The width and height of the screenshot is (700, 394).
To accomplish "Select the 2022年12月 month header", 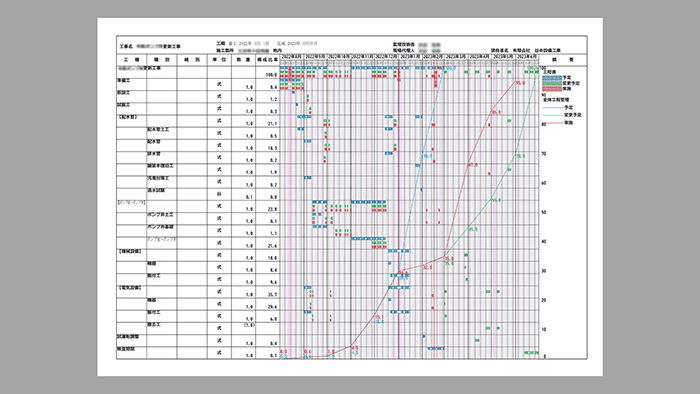I will click(386, 57).
